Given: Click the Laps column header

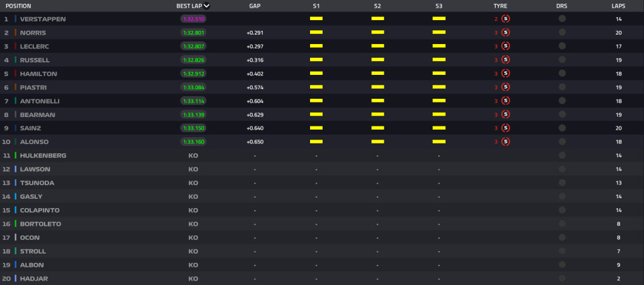Looking at the screenshot, I should [x=618, y=6].
